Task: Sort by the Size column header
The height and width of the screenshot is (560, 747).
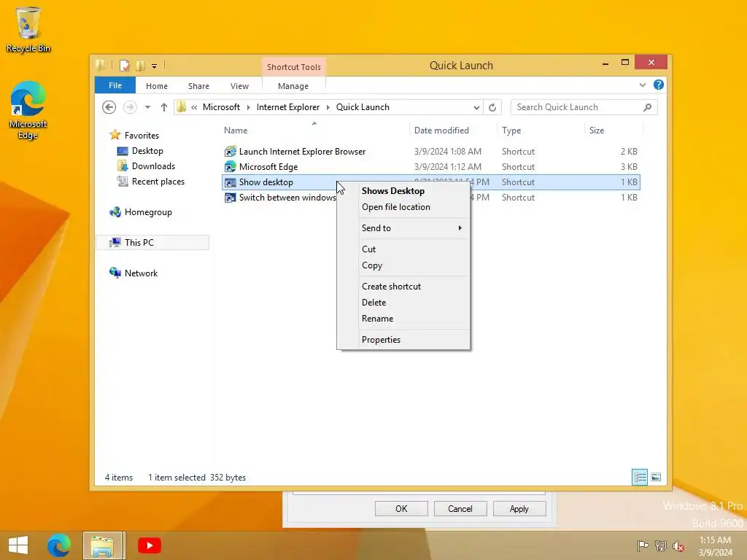Action: pyautogui.click(x=614, y=130)
